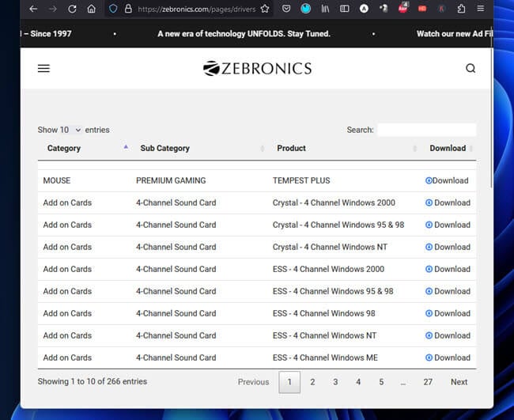Focus the table Search field
Viewport: 514px width, 420px height.
click(x=426, y=130)
